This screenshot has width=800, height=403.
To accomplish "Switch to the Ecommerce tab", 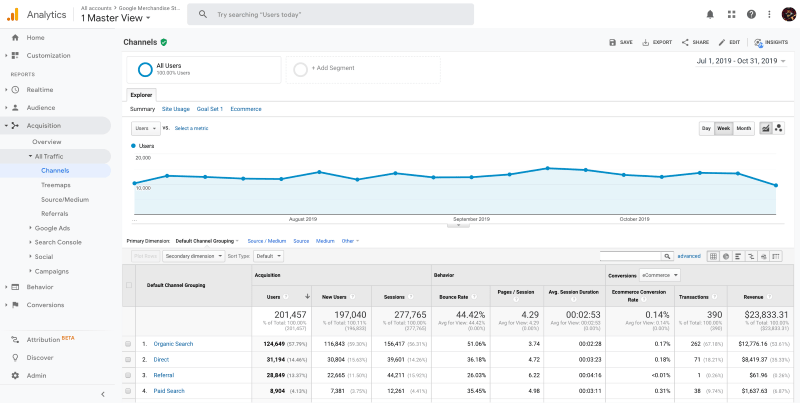I will (246, 109).
